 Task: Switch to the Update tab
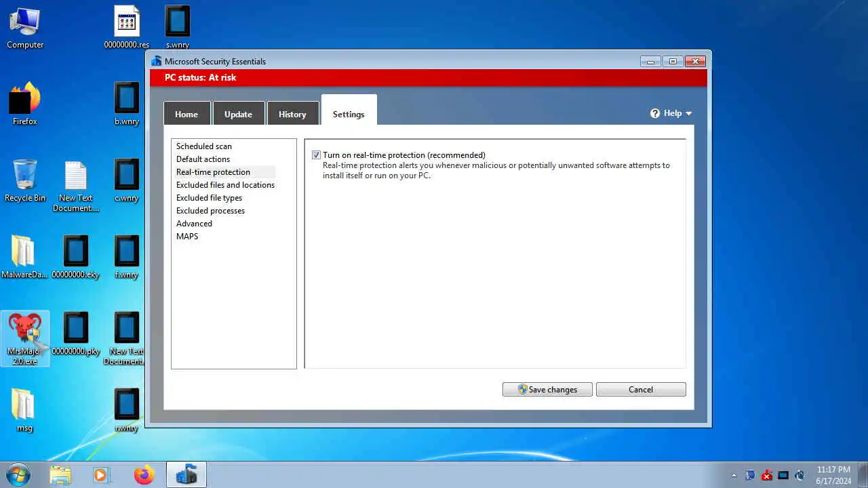[238, 114]
